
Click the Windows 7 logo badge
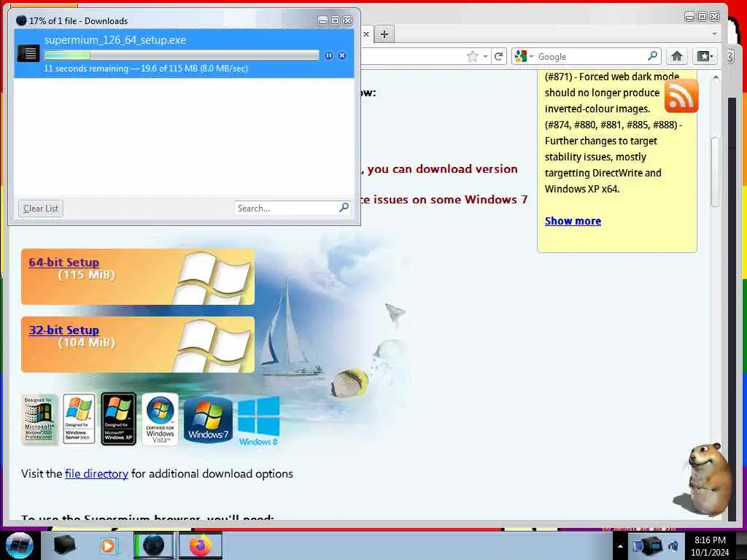pos(208,420)
